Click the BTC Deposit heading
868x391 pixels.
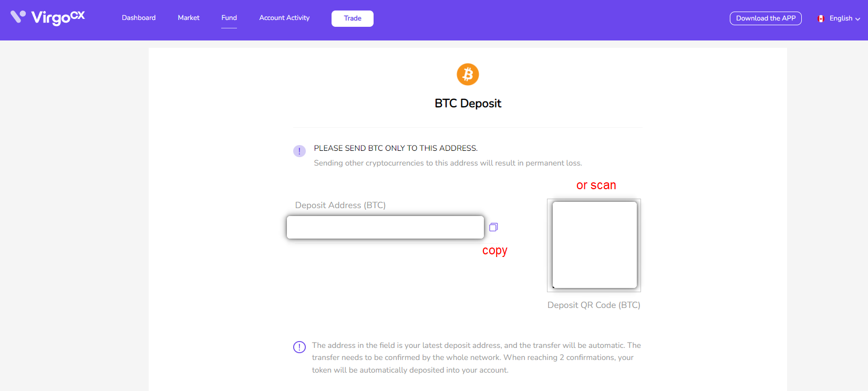click(468, 104)
